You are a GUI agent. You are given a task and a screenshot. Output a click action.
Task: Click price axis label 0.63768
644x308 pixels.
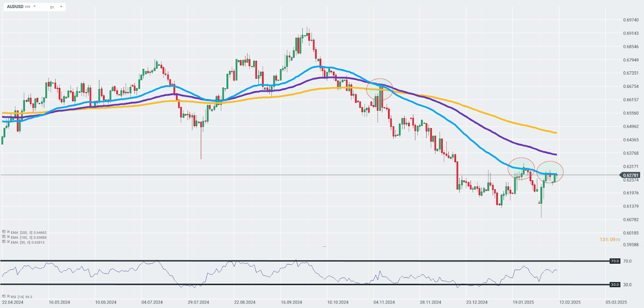tap(631, 153)
